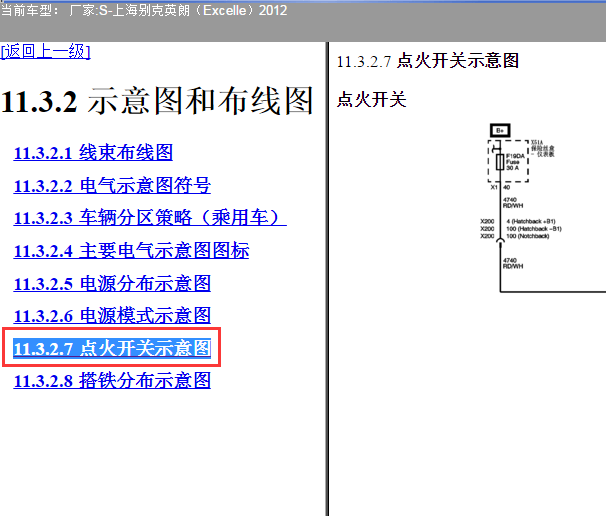This screenshot has height=516, width=606.
Task: Open 11.3.2.1 线束布线图 link
Action: (x=93, y=152)
